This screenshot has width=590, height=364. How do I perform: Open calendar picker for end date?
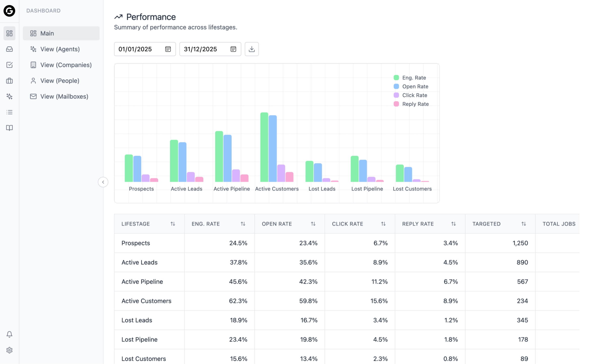(x=233, y=49)
